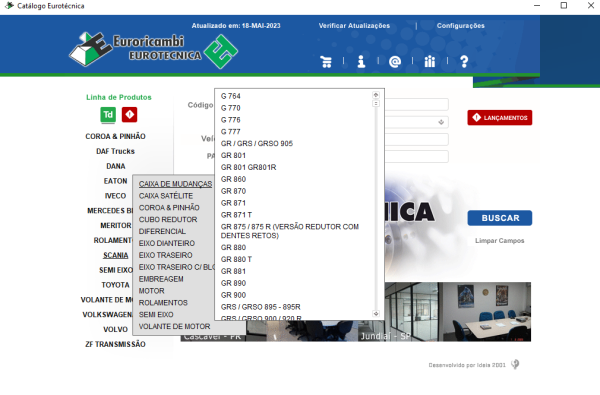Select GR 890 in the model list
Image resolution: width=600 pixels, height=395 pixels.
[x=233, y=282]
